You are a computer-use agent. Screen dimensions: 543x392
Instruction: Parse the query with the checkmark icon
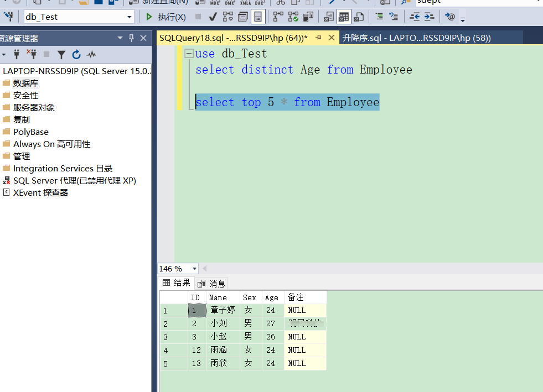[213, 17]
